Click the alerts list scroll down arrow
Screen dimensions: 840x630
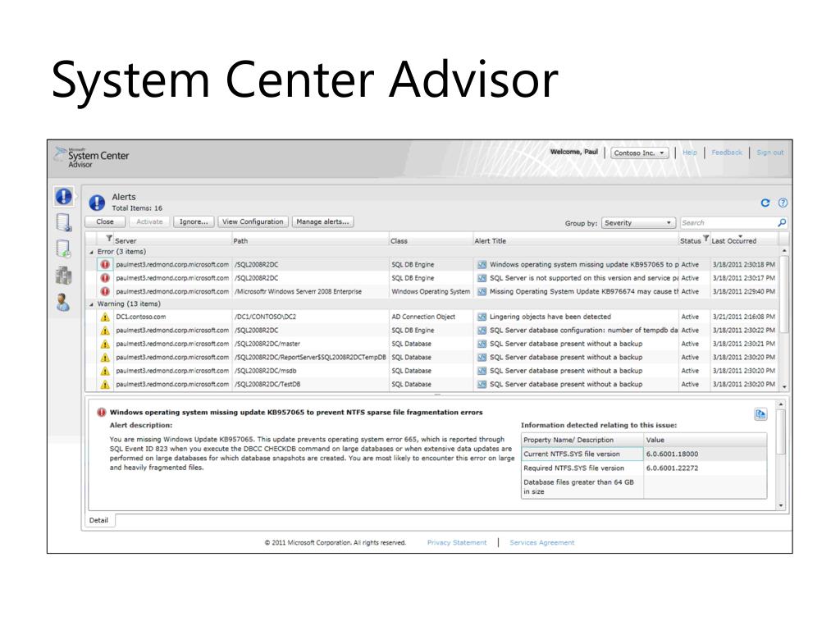[784, 387]
